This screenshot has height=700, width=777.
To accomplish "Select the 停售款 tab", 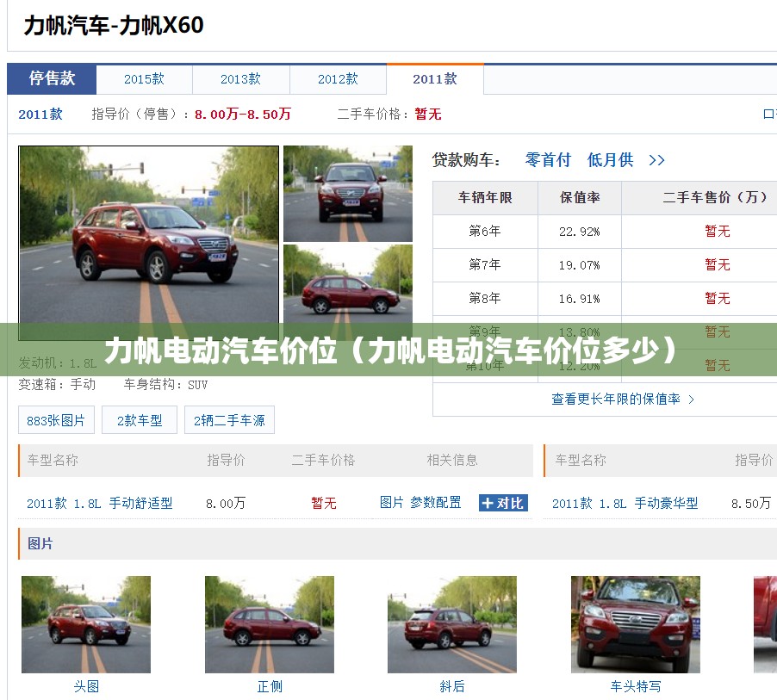I will click(52, 78).
